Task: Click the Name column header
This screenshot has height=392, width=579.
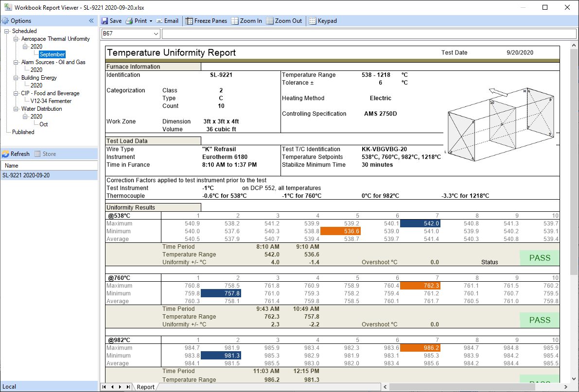Action: 49,166
